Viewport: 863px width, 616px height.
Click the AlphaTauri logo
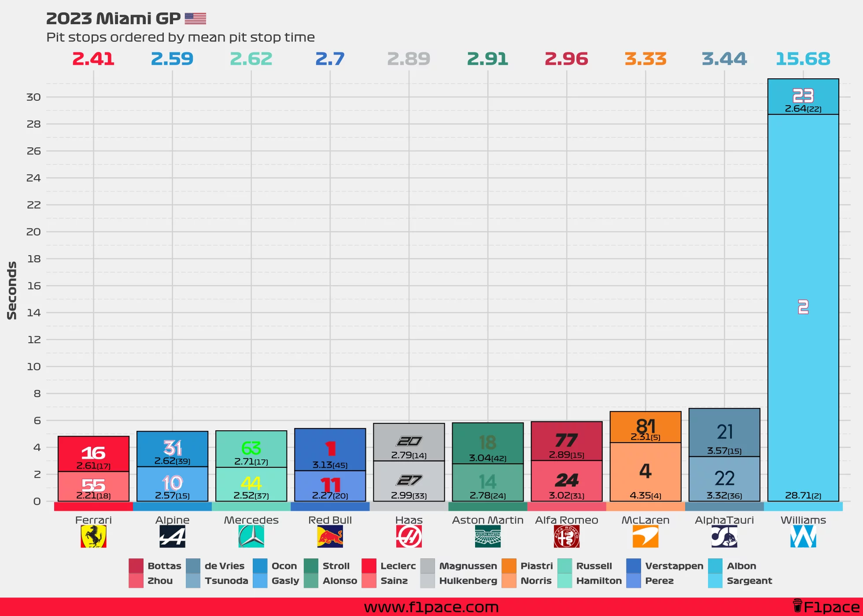[x=724, y=537]
